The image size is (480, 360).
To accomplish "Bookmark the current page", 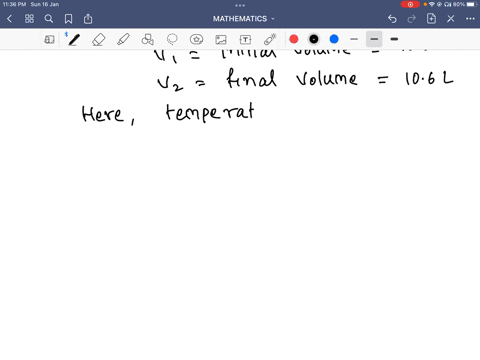I will 68,19.
